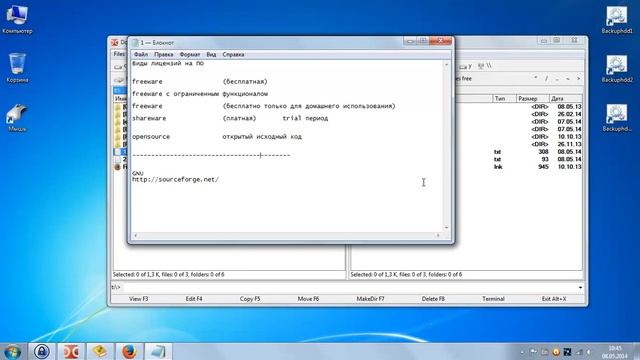Open the Вид menu in Notepad
The image size is (640, 360).
click(x=211, y=54)
